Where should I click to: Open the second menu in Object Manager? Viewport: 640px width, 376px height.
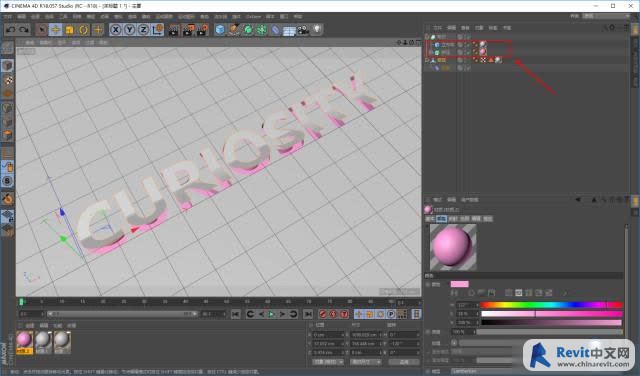[x=451, y=28]
